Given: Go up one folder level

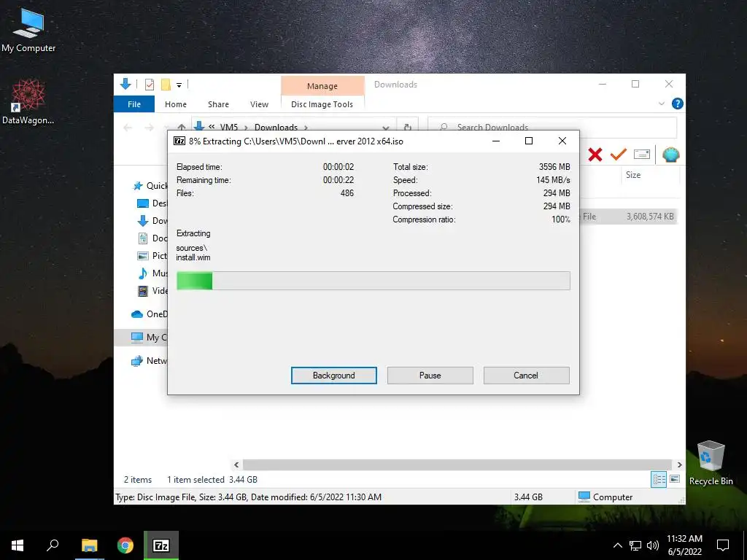Looking at the screenshot, I should (182, 127).
